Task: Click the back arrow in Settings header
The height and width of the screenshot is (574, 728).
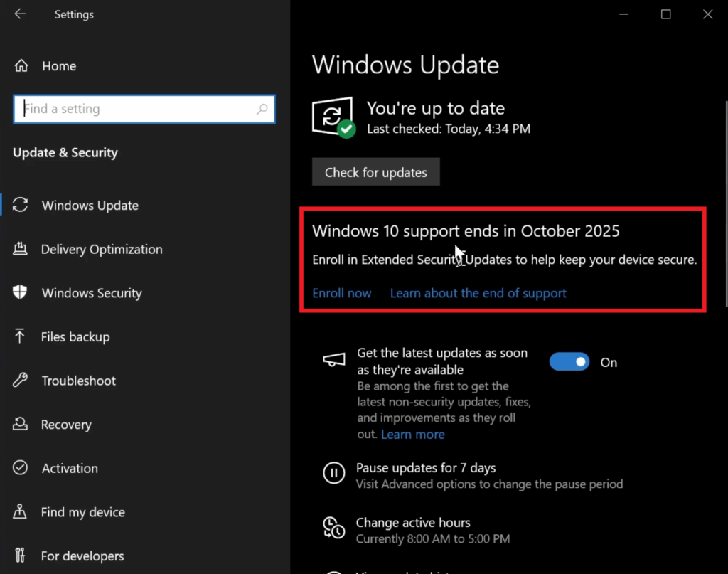Action: click(20, 14)
